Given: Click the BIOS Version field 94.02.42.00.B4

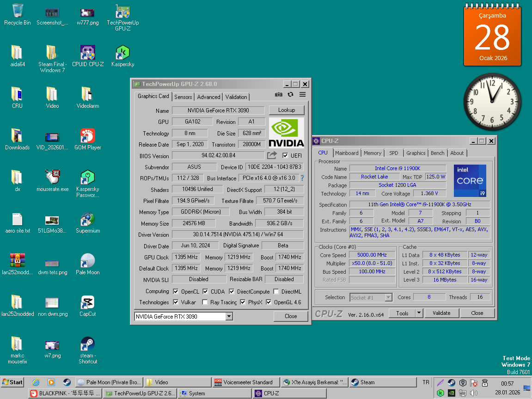Looking at the screenshot, I should coord(218,155).
